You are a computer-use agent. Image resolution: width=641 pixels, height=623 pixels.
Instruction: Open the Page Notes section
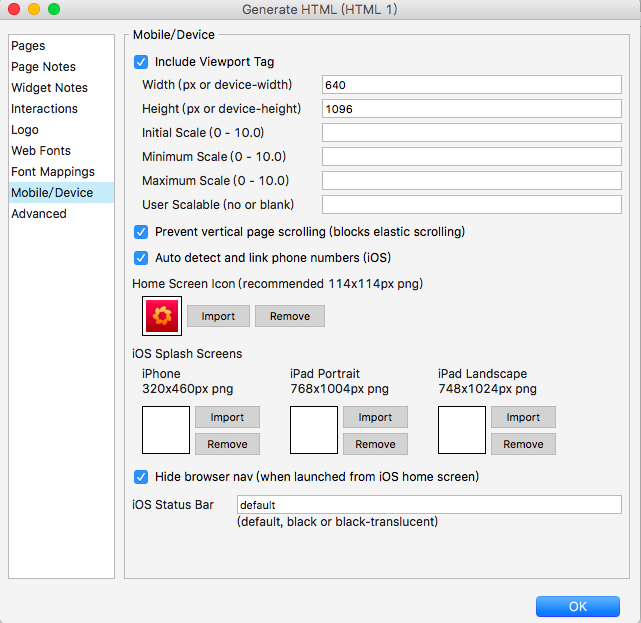pyautogui.click(x=61, y=67)
